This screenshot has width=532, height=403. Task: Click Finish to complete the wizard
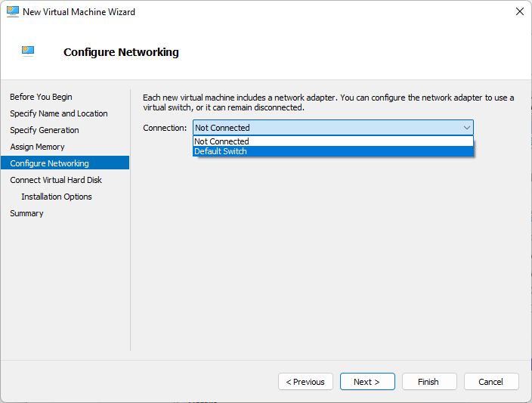tap(429, 382)
